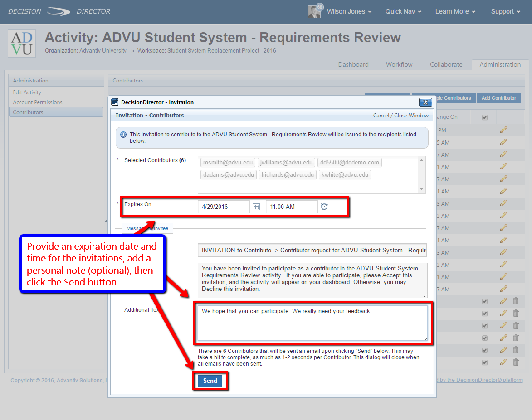This screenshot has width=532, height=420.
Task: Click the up arrow of contributors list scrollbar
Action: 421,160
